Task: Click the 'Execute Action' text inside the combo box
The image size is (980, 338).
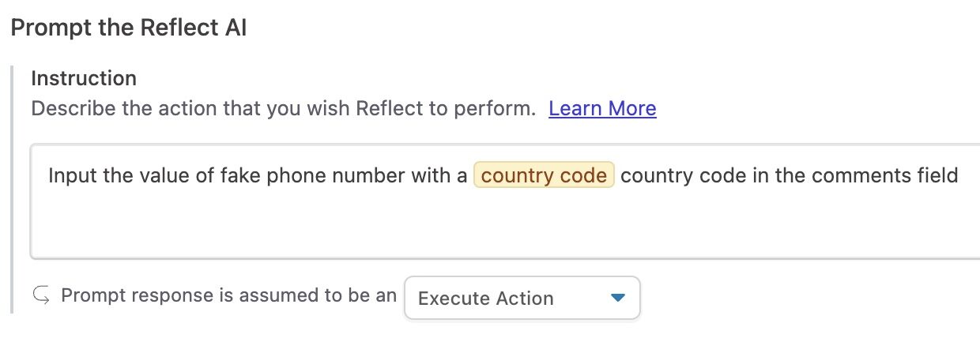Action: (x=485, y=299)
